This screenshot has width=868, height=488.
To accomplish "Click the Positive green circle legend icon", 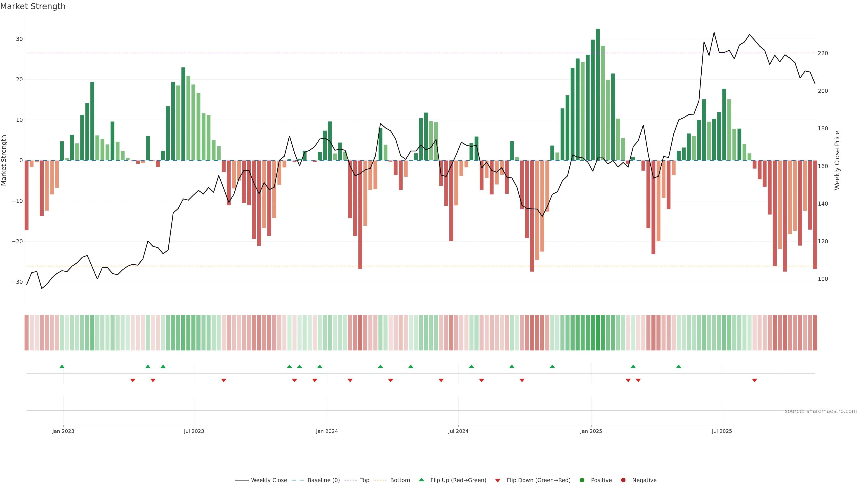I will point(582,480).
